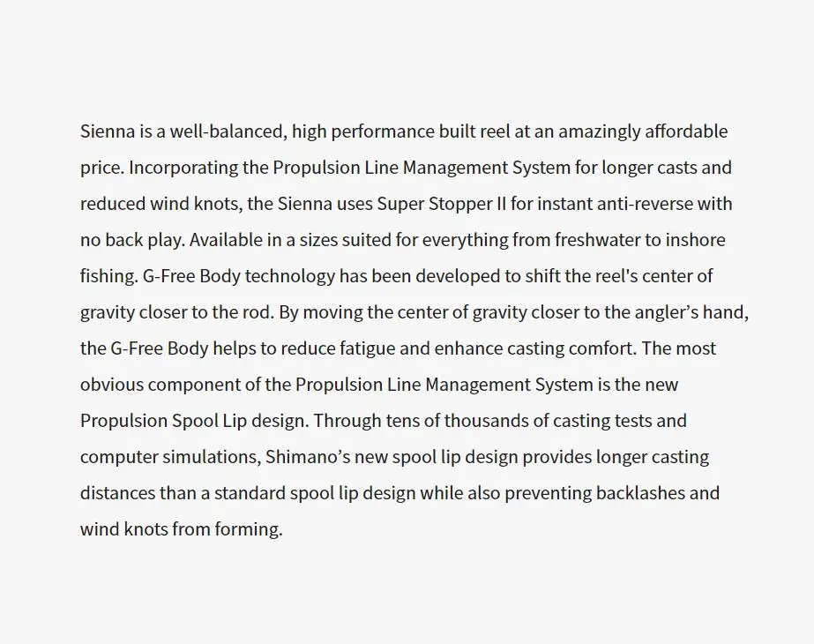
Task: Click the word "comfort" before "The most"
Action: point(601,348)
